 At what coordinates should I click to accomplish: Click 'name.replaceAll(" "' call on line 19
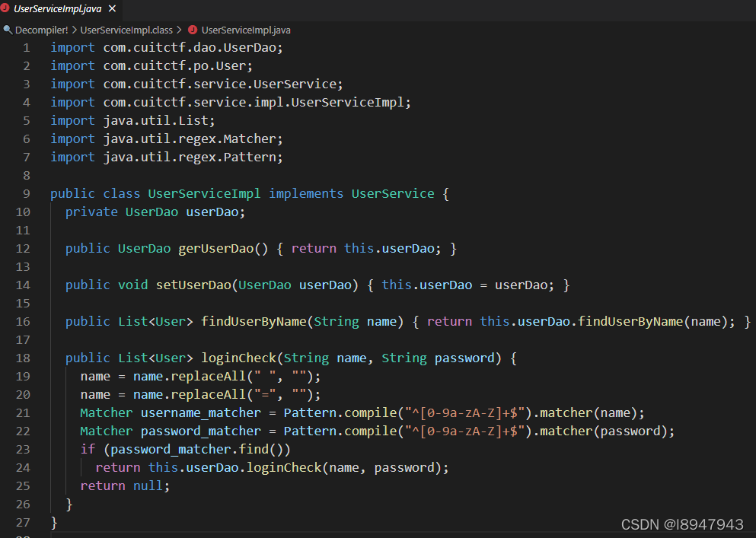(x=205, y=377)
